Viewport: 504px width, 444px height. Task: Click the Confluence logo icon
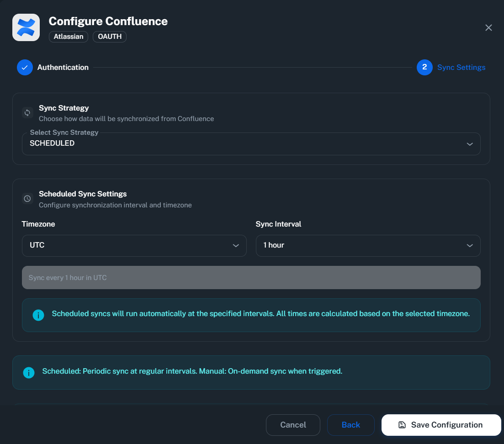tap(26, 27)
